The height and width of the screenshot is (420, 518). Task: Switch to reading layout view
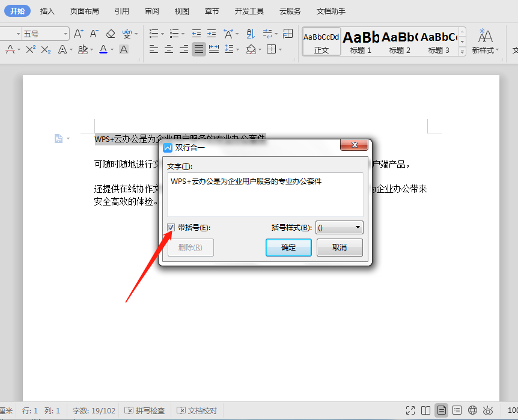click(426, 410)
